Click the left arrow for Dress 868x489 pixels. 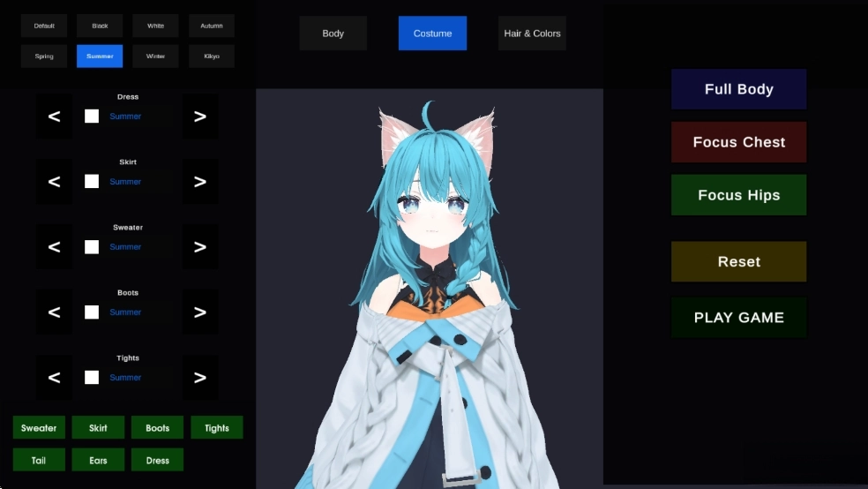tap(54, 117)
